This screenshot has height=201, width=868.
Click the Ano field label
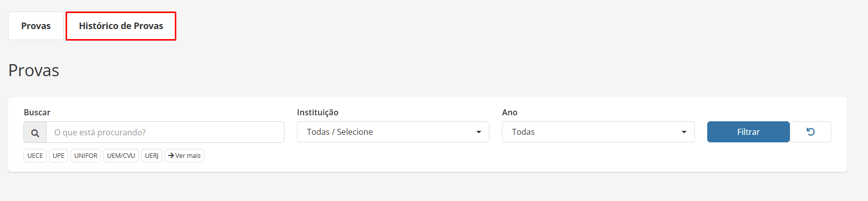509,112
